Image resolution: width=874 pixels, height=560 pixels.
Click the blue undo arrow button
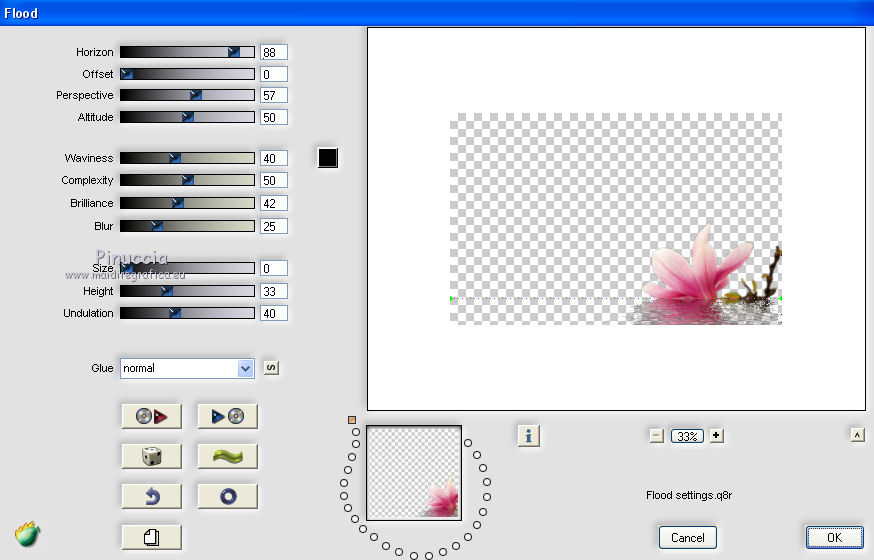pyautogui.click(x=152, y=496)
